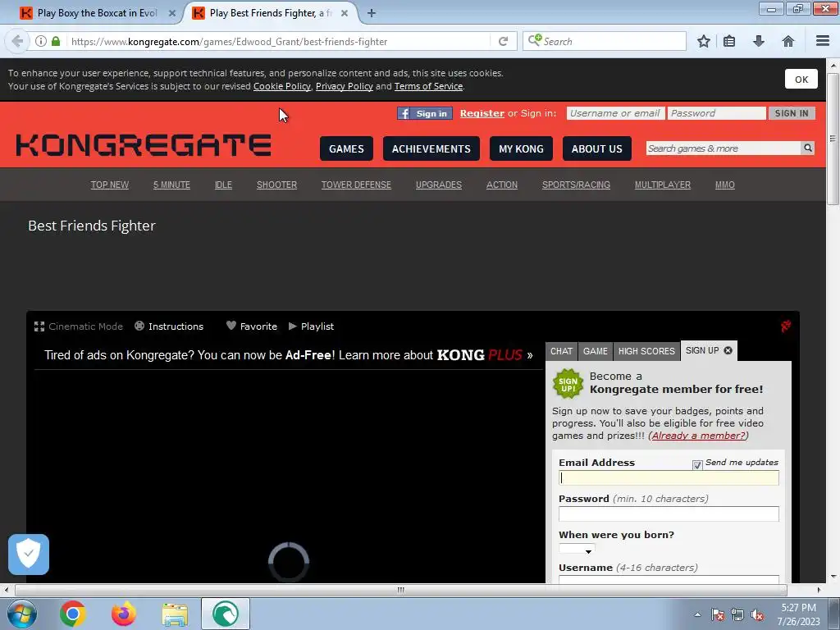Open File Explorer from the taskbar
Screen dimensions: 840x630
click(175, 614)
